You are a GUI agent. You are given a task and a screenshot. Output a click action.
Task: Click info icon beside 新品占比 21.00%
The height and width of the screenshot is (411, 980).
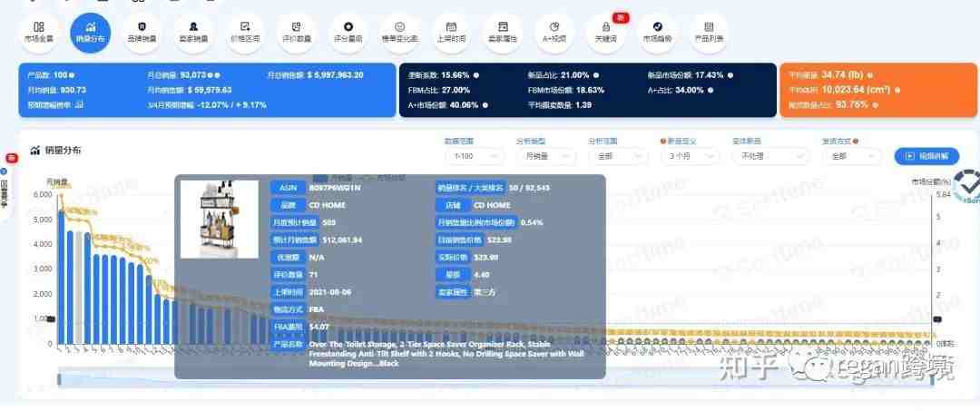coord(597,75)
